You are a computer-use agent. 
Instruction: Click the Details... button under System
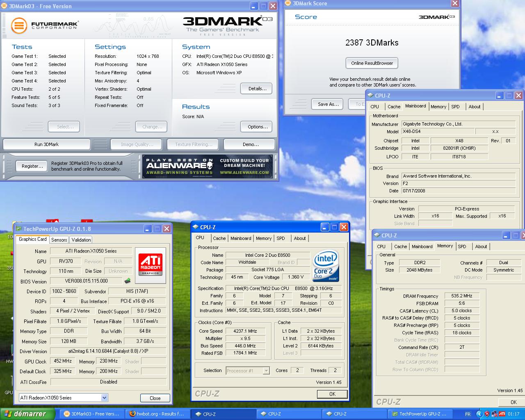coord(257,89)
